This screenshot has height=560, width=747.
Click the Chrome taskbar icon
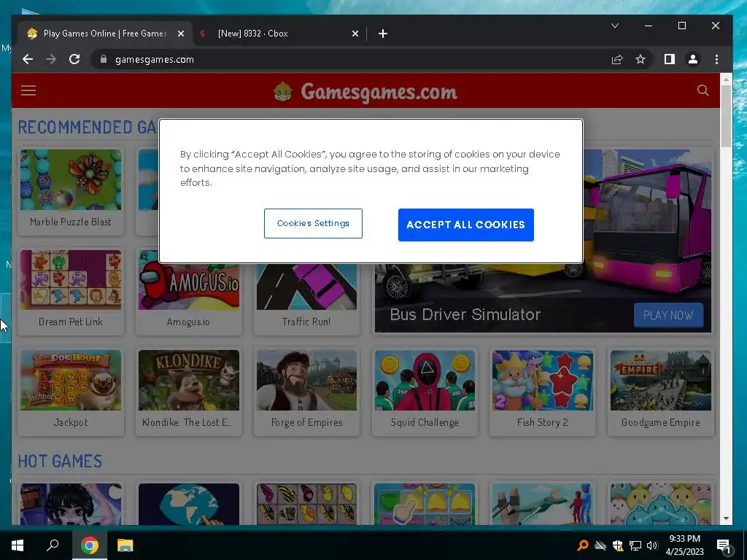(x=89, y=545)
